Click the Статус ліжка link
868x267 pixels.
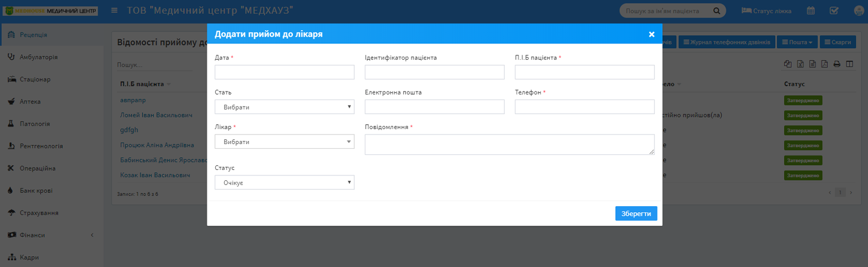coord(767,11)
